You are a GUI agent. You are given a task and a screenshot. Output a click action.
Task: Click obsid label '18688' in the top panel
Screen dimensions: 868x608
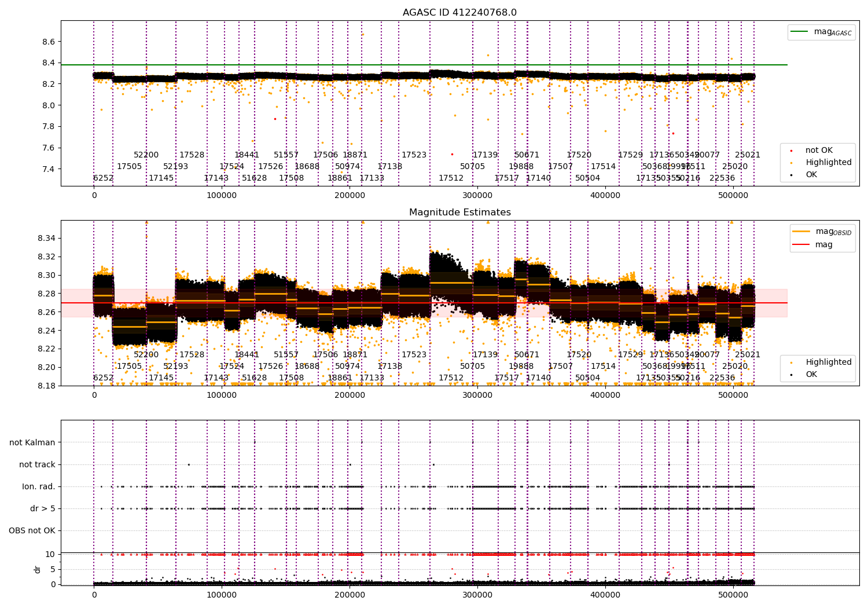(x=307, y=166)
